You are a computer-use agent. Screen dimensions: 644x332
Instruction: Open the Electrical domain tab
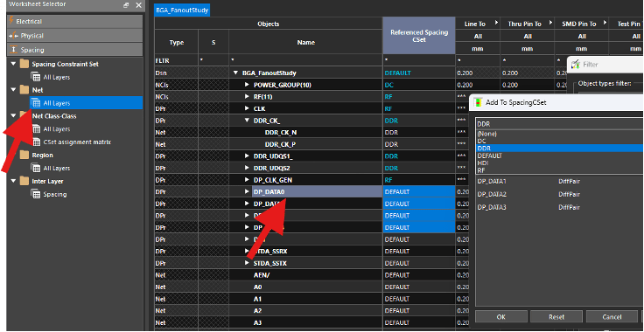(75, 21)
